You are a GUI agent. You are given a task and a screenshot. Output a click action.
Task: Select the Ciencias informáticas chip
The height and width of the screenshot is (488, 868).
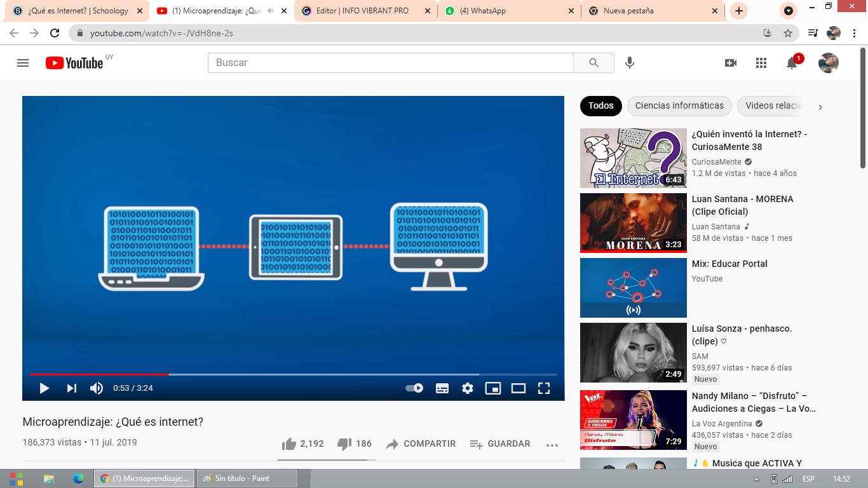point(679,106)
